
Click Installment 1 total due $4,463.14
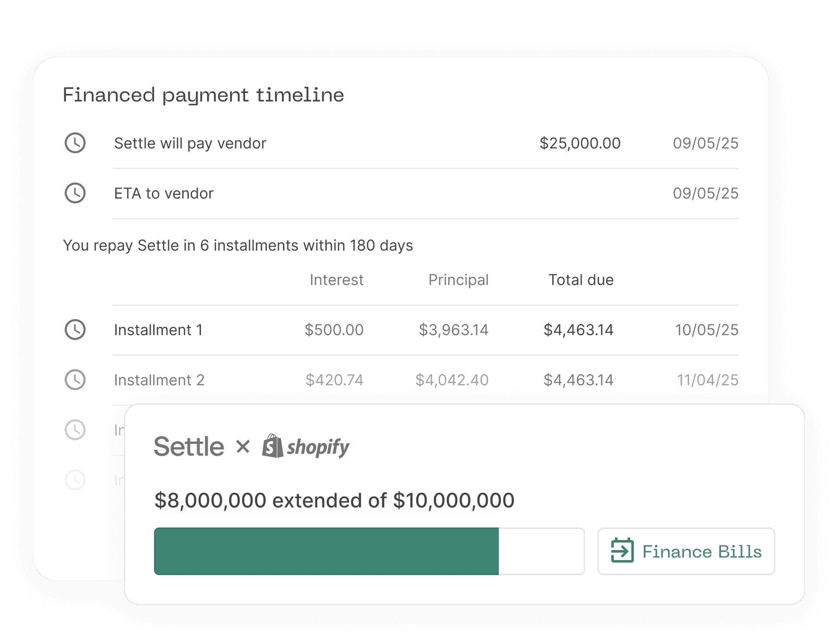click(578, 330)
